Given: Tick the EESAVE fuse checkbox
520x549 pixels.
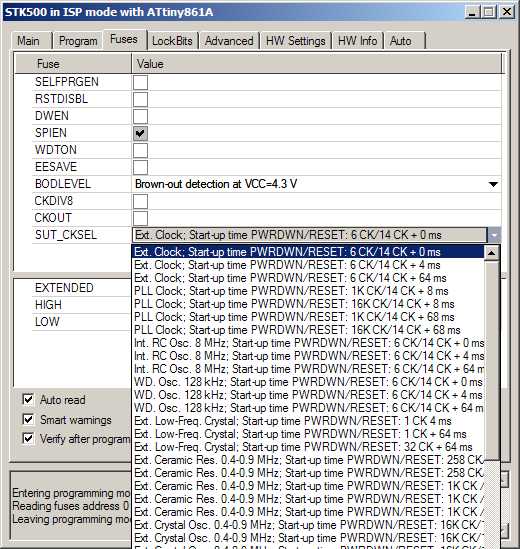Looking at the screenshot, I should click(140, 167).
